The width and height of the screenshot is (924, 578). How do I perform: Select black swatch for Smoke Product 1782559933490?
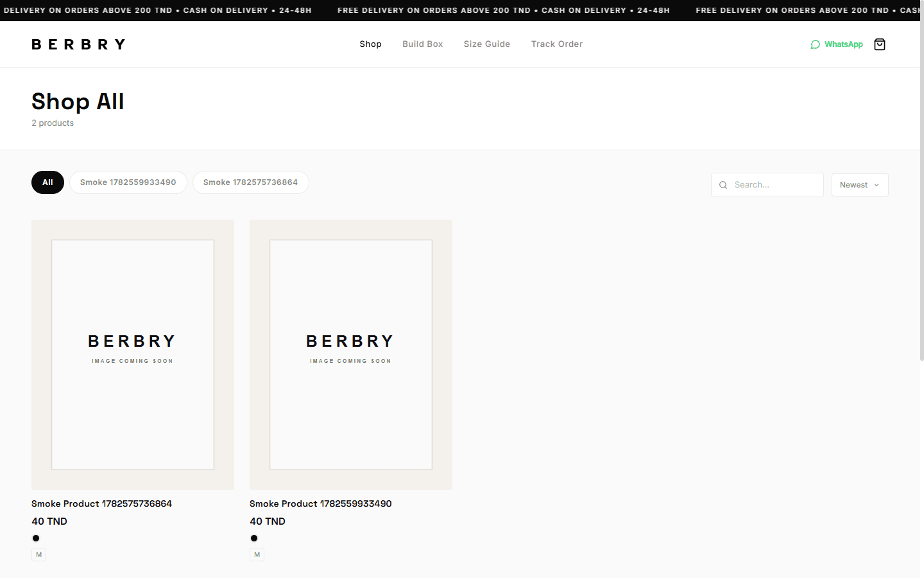coord(254,538)
